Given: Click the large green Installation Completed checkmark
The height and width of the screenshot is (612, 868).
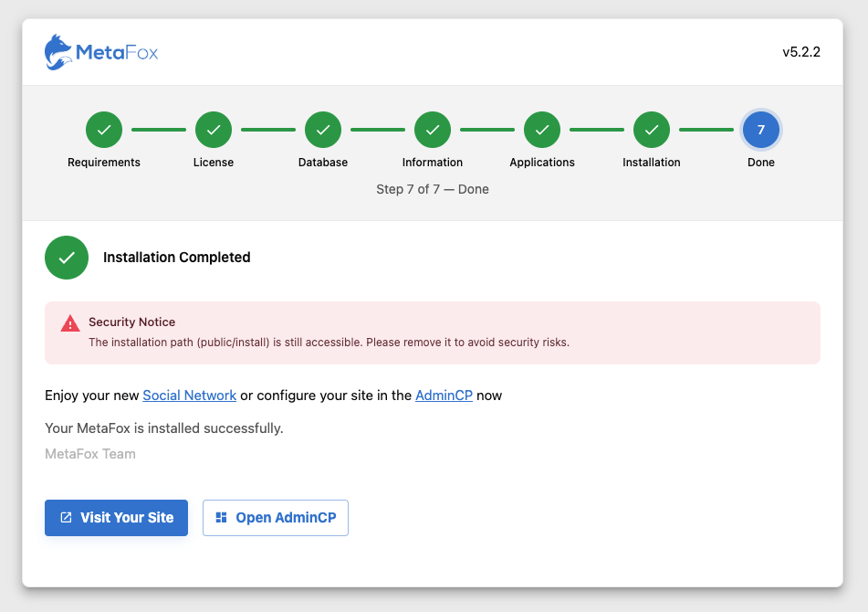Looking at the screenshot, I should pyautogui.click(x=67, y=258).
